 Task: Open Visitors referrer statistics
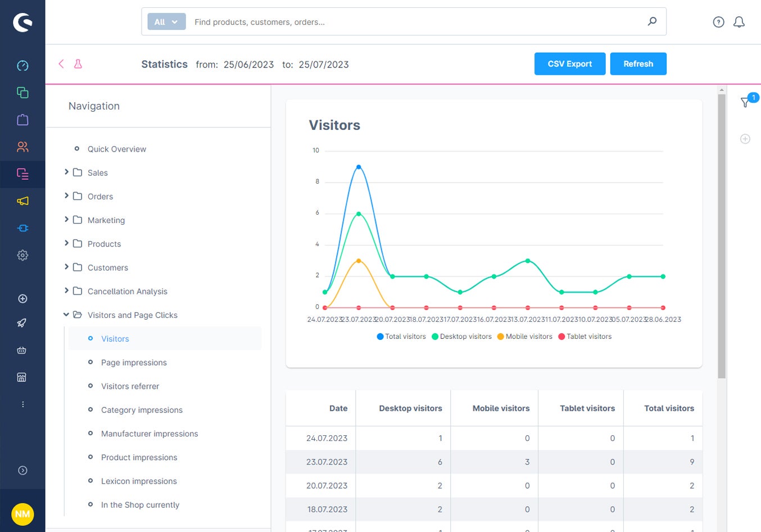(130, 386)
